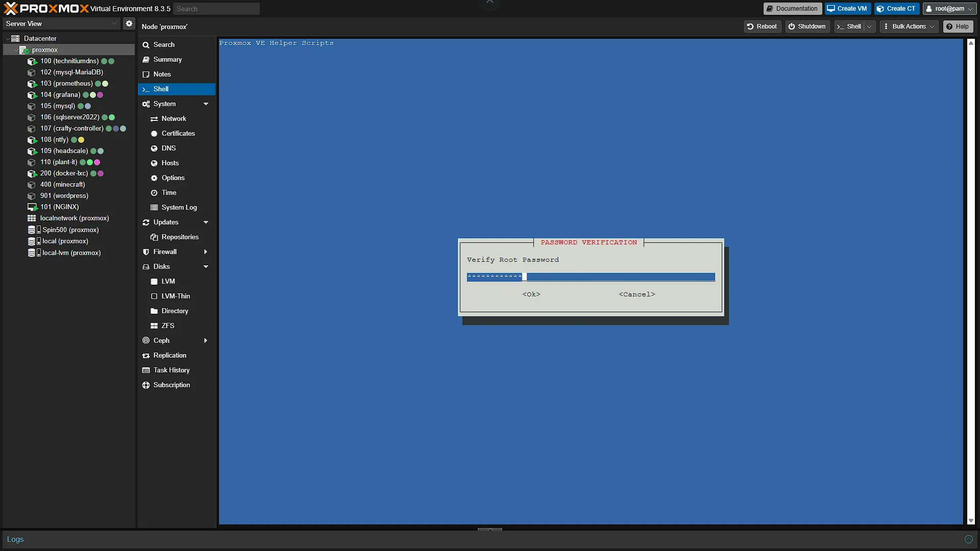Collapse the Updates menu section arrow

pyautogui.click(x=206, y=222)
